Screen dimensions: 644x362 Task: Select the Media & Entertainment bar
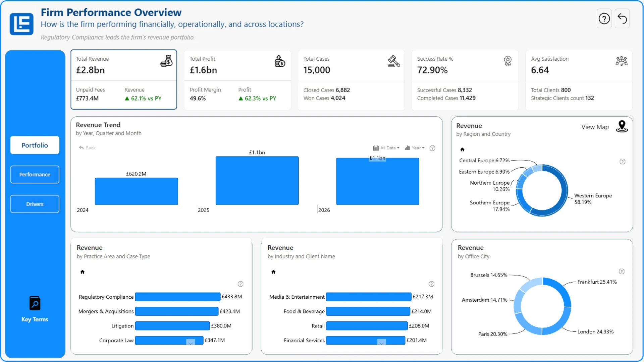[369, 297]
